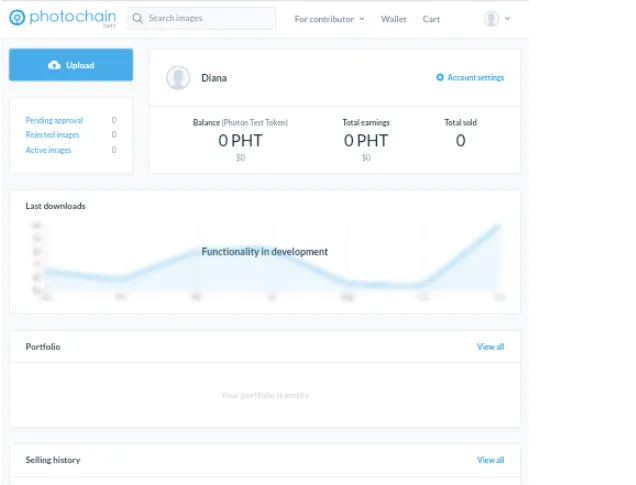Click the Active images count 0
Viewport: 636px width, 485px height.
(x=114, y=150)
